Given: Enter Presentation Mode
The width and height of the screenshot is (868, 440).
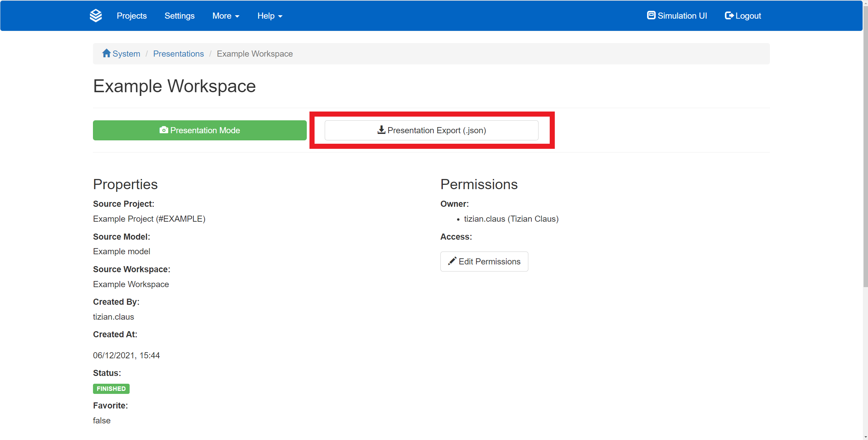Looking at the screenshot, I should pos(200,130).
